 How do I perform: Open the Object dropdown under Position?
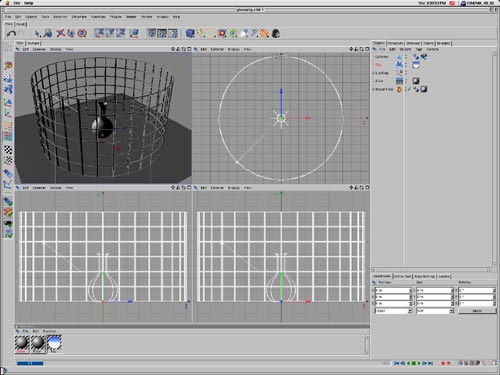point(394,311)
